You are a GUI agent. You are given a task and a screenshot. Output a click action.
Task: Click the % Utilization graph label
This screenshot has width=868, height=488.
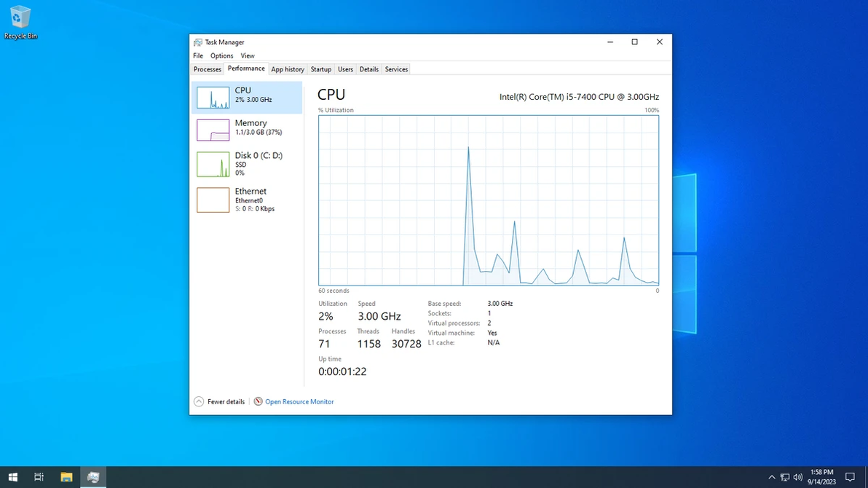[336, 110]
